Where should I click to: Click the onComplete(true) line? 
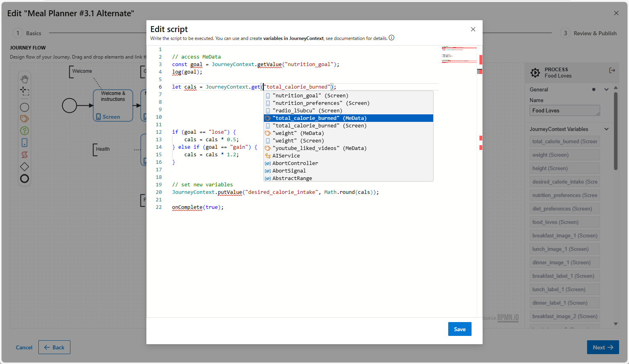(198, 207)
